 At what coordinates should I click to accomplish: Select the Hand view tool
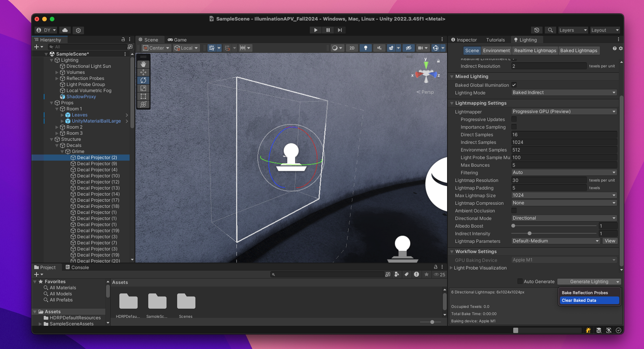(143, 64)
